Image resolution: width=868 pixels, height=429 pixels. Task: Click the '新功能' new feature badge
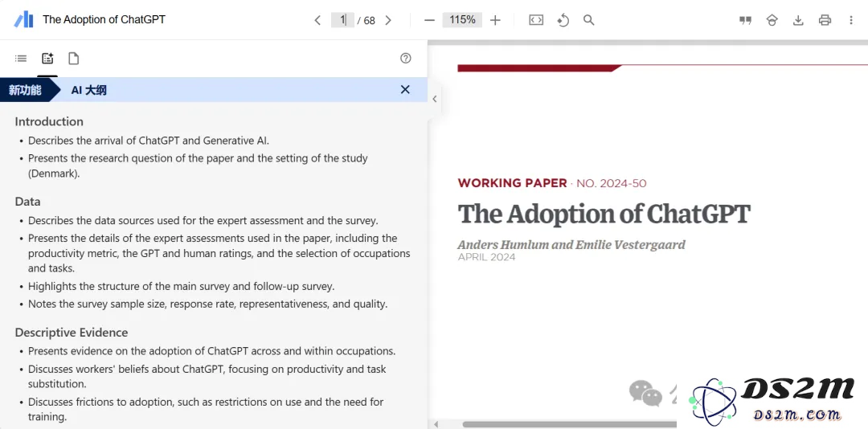(x=26, y=90)
